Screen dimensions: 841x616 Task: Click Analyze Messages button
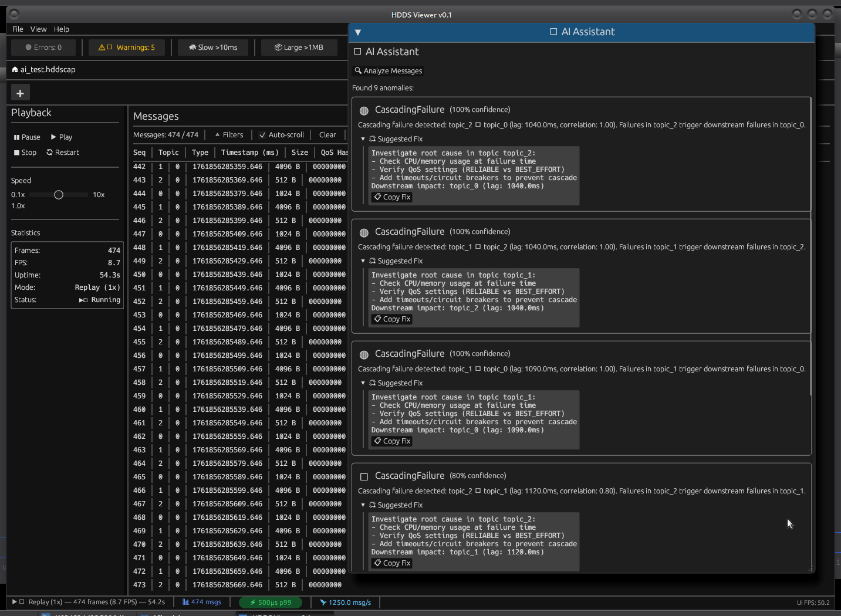(389, 71)
